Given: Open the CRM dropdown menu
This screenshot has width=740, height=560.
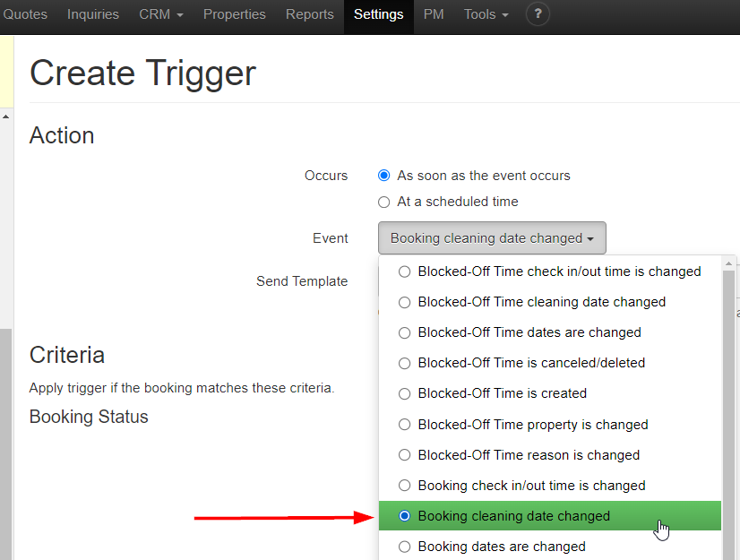Looking at the screenshot, I should tap(161, 14).
